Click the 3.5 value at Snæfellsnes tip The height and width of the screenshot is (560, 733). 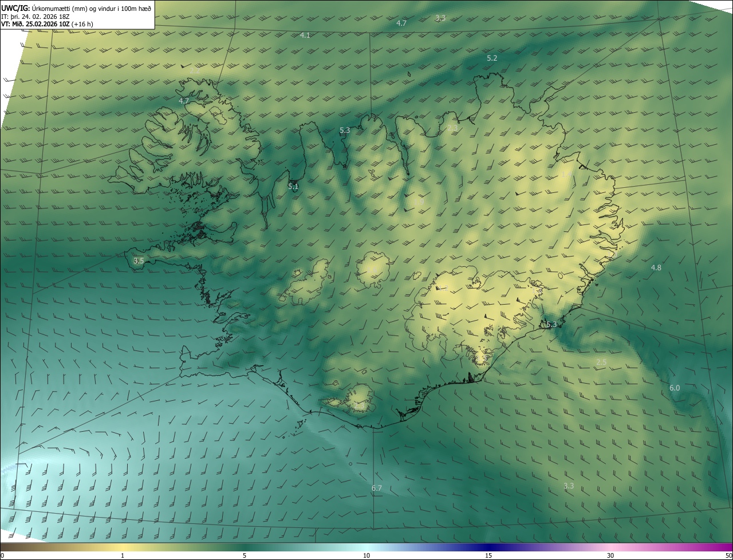[139, 261]
